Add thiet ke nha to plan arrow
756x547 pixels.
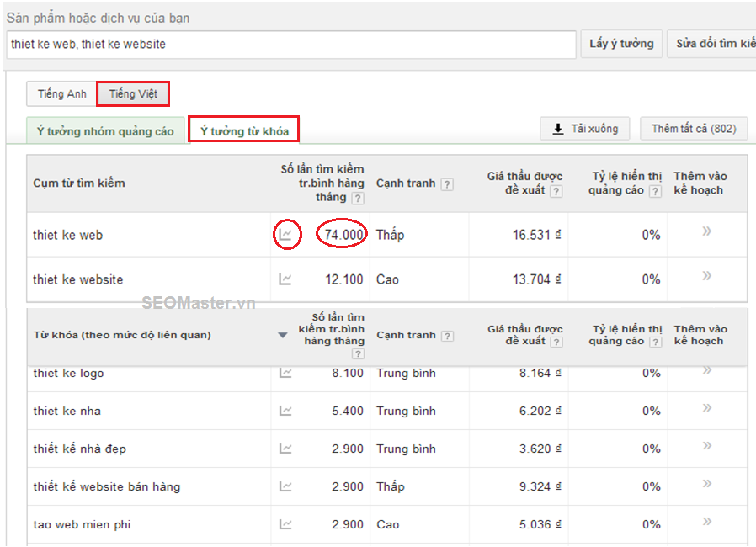707,407
